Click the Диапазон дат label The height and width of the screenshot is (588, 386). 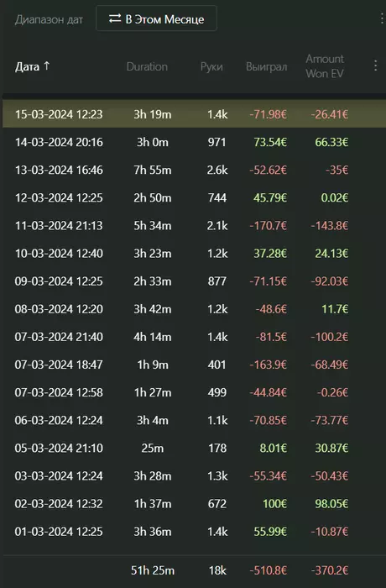coord(49,19)
